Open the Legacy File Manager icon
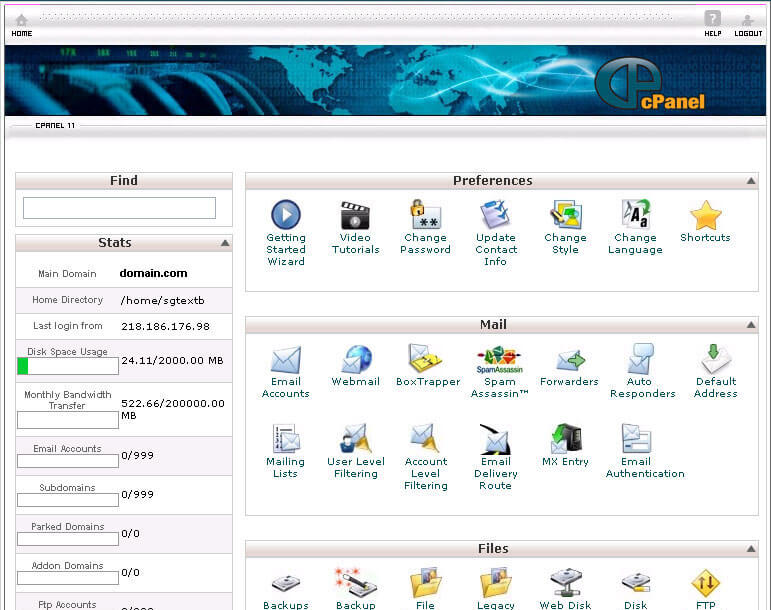The height and width of the screenshot is (610, 771). [495, 583]
